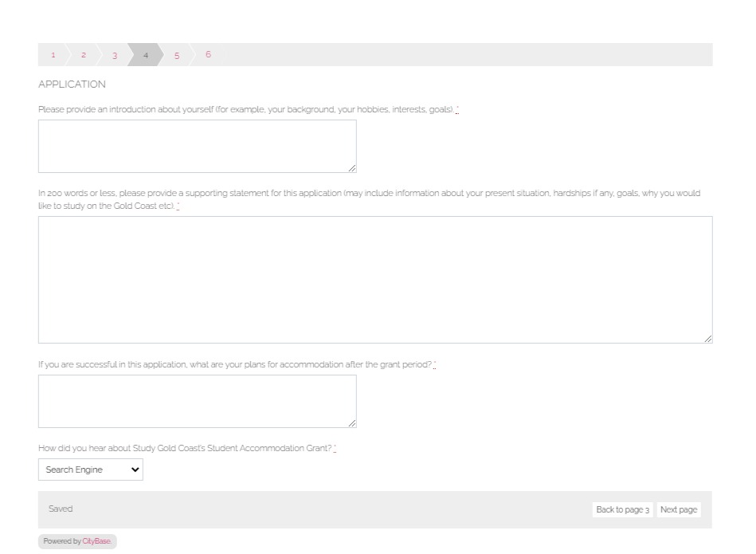
Task: Jump to step 6 in progress bar
Action: point(208,54)
